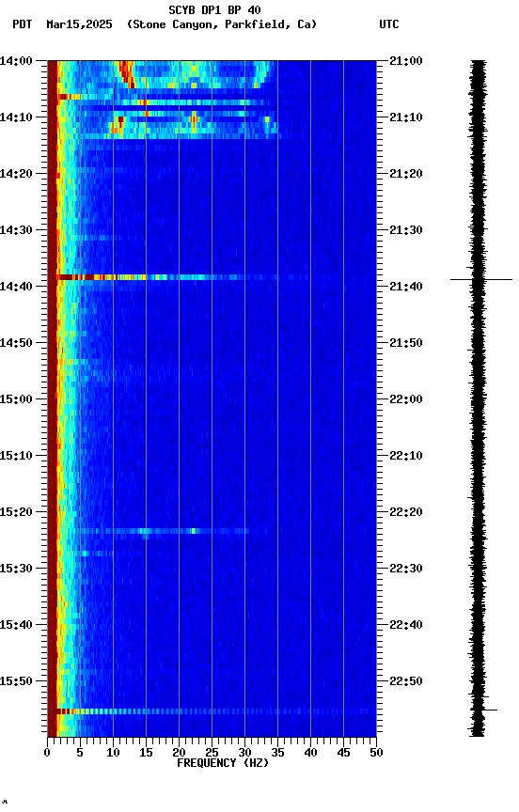Click the "15:00" PDT time label

(x=16, y=399)
